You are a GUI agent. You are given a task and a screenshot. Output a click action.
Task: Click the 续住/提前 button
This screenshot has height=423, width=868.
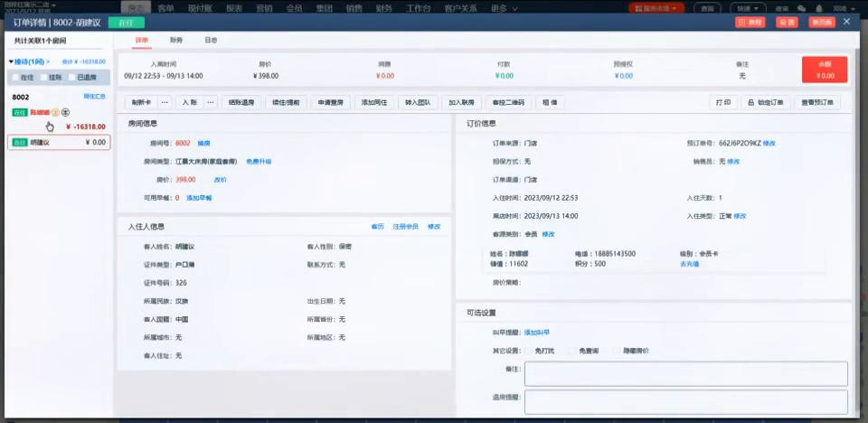[x=287, y=102]
